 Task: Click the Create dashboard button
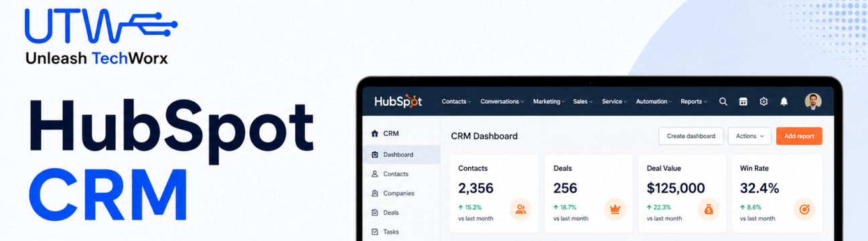point(691,136)
